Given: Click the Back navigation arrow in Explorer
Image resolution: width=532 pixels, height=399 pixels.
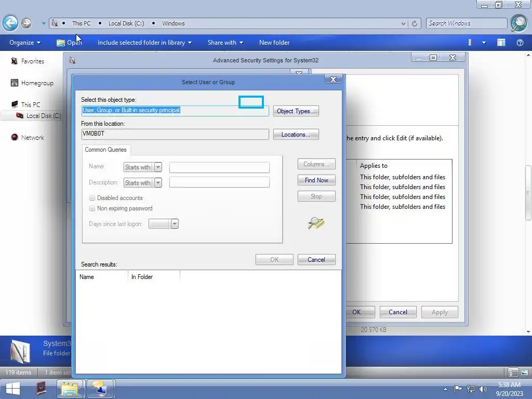Looking at the screenshot, I should point(10,23).
